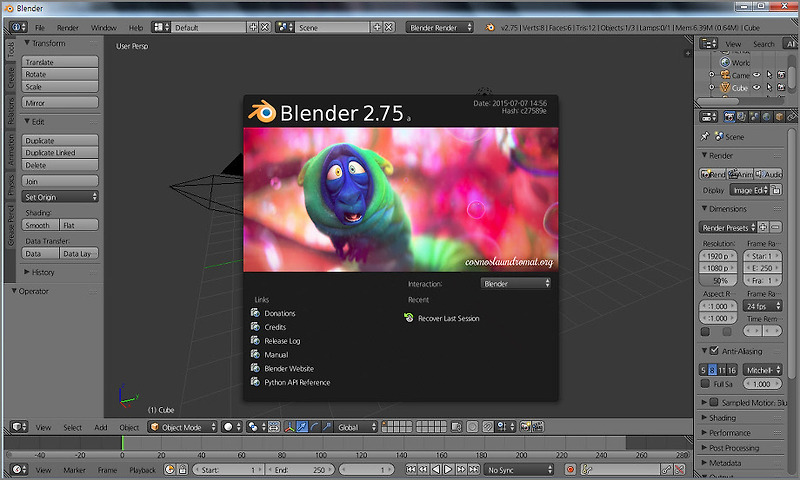
Task: Toggle renderability camera icon for the Camera
Action: point(781,75)
